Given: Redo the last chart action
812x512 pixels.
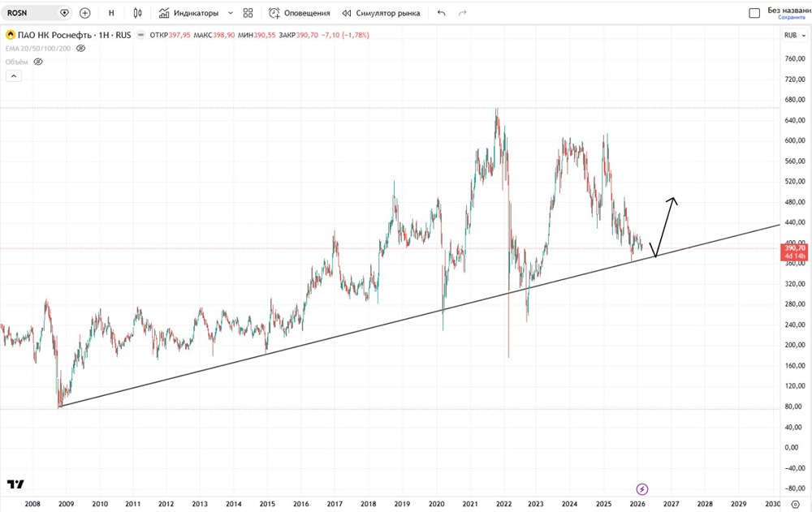Looking at the screenshot, I should [x=463, y=13].
